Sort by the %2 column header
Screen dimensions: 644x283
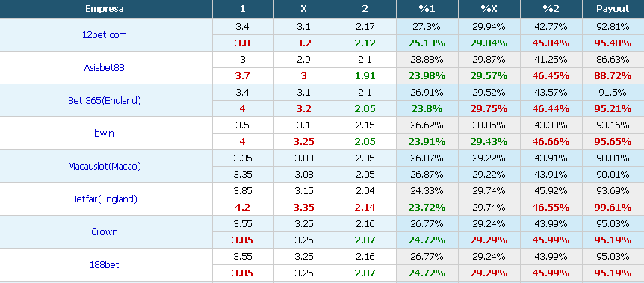[x=551, y=9]
